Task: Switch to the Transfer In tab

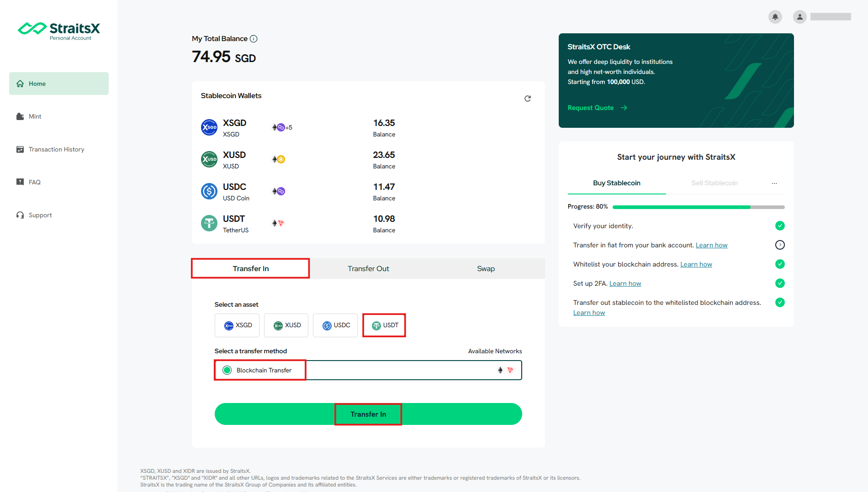Action: 250,268
